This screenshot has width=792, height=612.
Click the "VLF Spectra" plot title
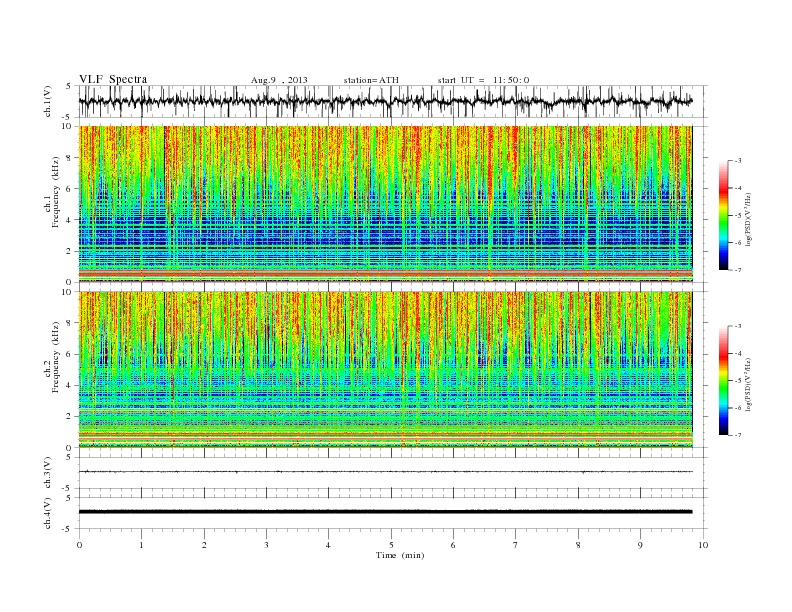tap(113, 79)
